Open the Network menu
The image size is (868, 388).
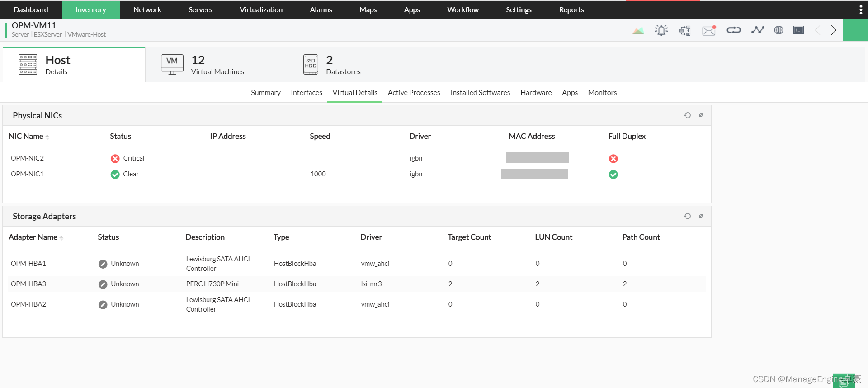(x=147, y=9)
